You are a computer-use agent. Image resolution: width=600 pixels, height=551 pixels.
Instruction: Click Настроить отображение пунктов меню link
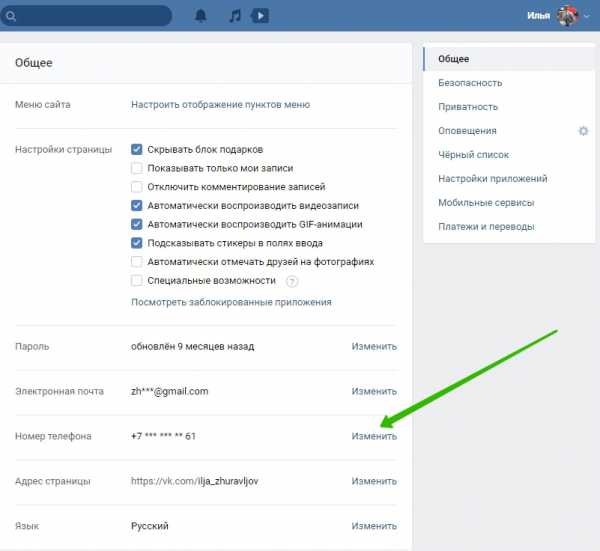pos(220,105)
